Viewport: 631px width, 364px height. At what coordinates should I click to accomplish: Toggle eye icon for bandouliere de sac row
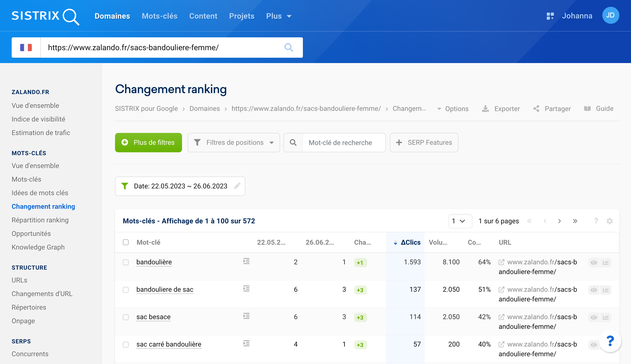(594, 290)
